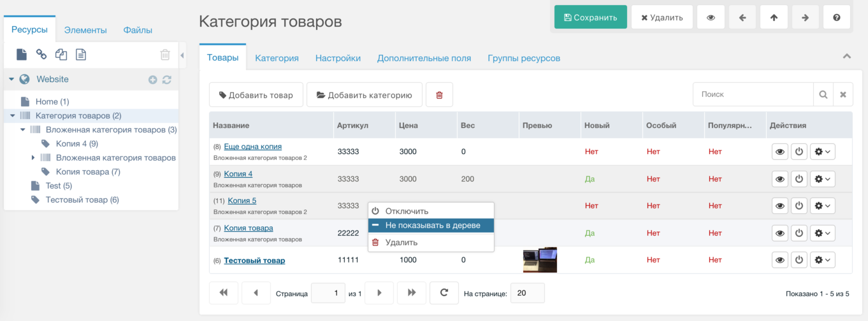Collapse the tab panel with the chevron
This screenshot has height=321, width=868.
[x=847, y=57]
